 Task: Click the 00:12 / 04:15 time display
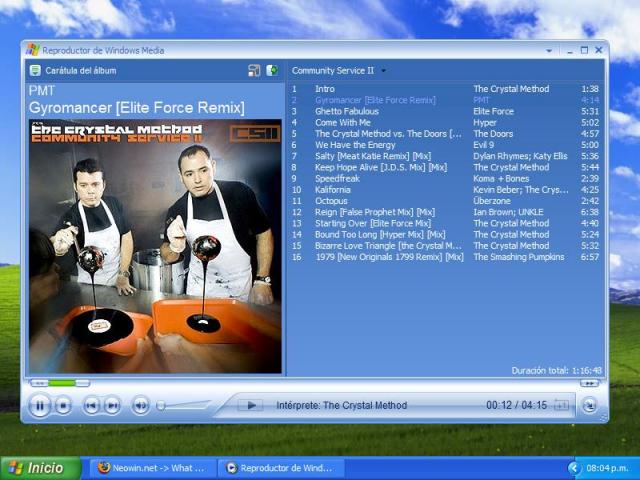516,405
